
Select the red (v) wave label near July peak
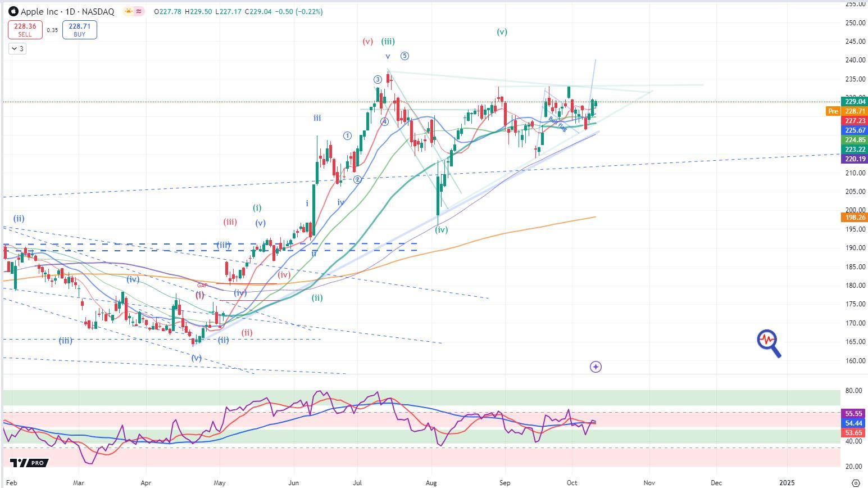coord(367,42)
